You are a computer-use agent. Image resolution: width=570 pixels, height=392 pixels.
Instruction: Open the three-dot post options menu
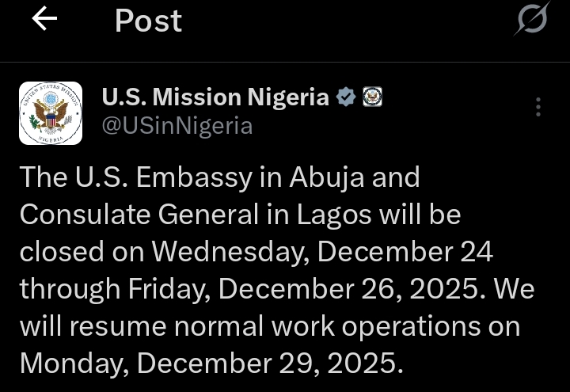[x=538, y=107]
